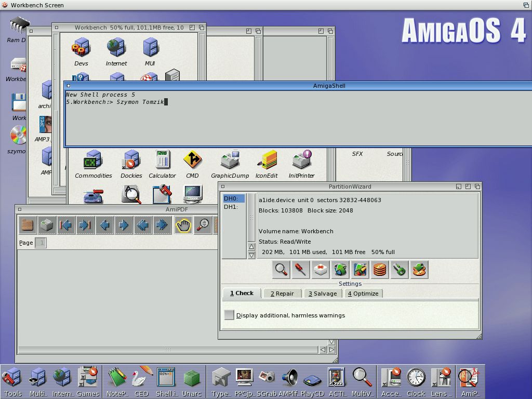This screenshot has width=532, height=399.
Task: Open the CD icon on the desktop
Action: 18,140
